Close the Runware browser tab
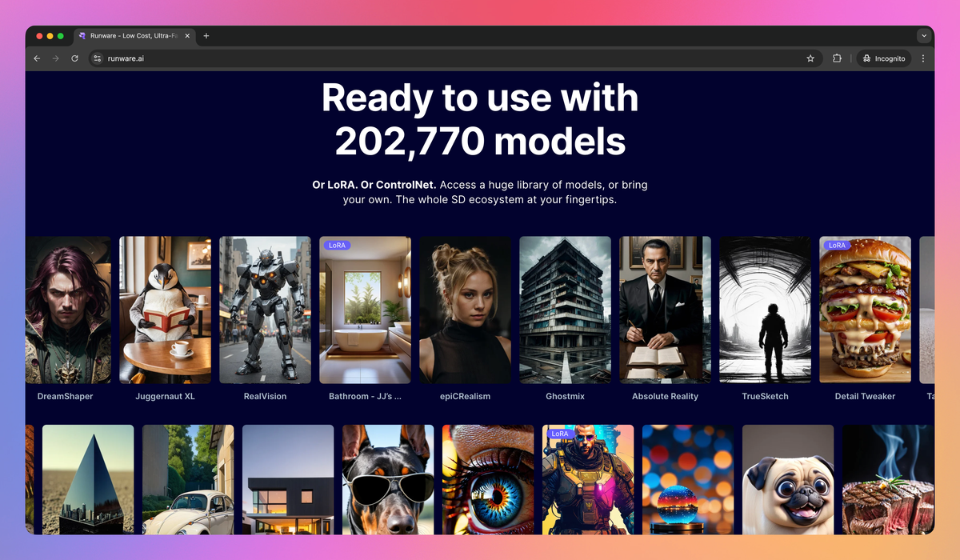This screenshot has height=560, width=960. [188, 36]
